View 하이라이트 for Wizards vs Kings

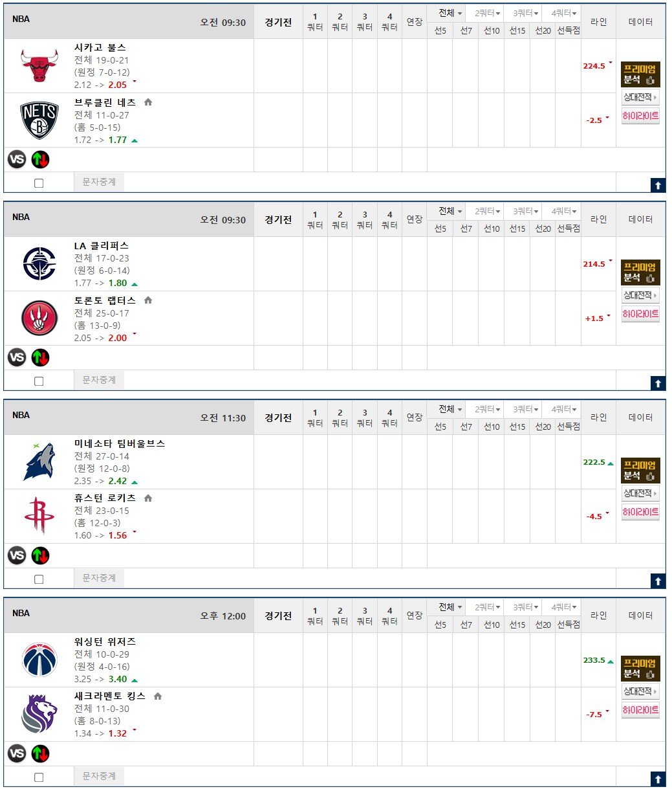(x=640, y=711)
